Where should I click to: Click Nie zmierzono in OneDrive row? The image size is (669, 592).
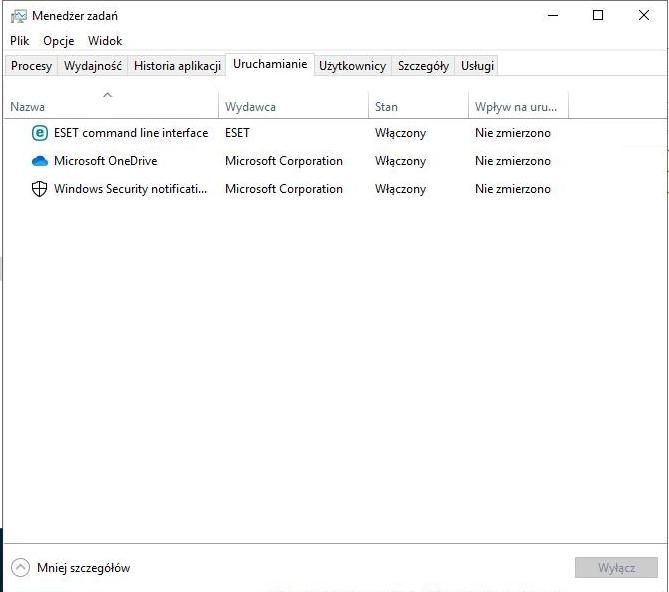pyautogui.click(x=513, y=161)
